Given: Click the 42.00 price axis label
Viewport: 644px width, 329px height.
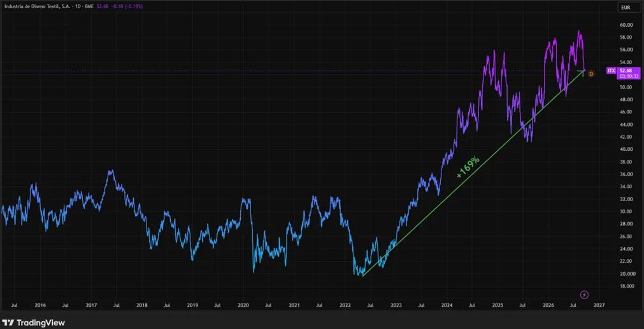Looking at the screenshot, I should pyautogui.click(x=626, y=137).
